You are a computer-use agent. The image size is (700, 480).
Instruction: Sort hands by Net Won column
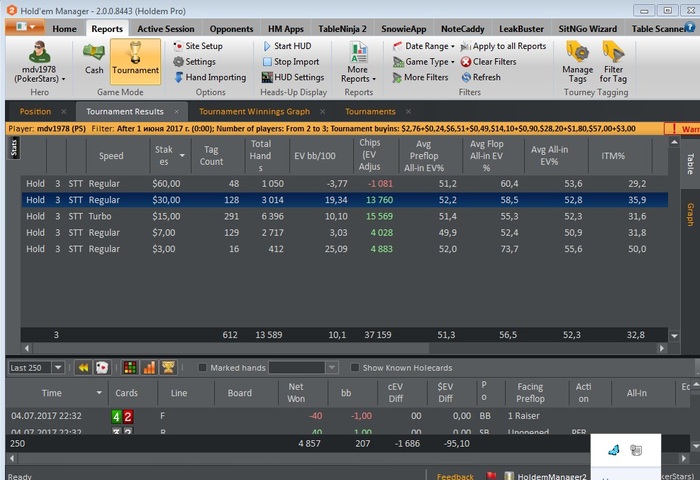[296, 392]
